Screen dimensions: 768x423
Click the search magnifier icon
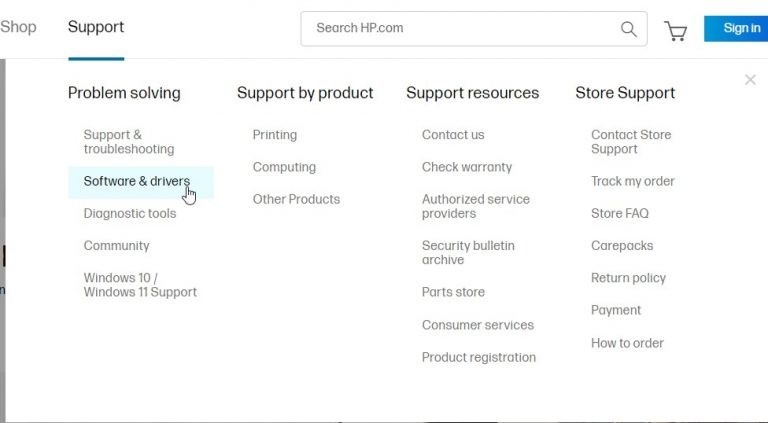[629, 29]
